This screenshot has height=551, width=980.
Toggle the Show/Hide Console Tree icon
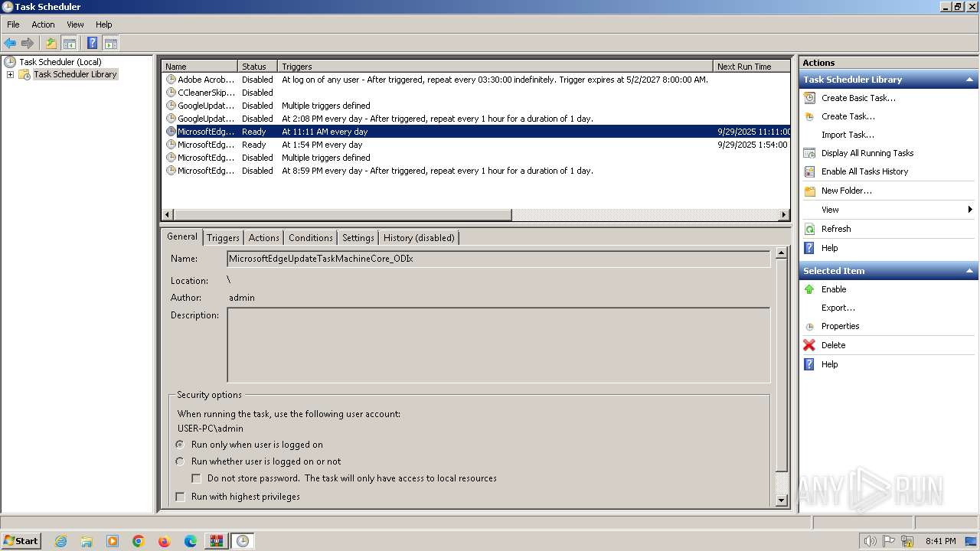(x=70, y=44)
